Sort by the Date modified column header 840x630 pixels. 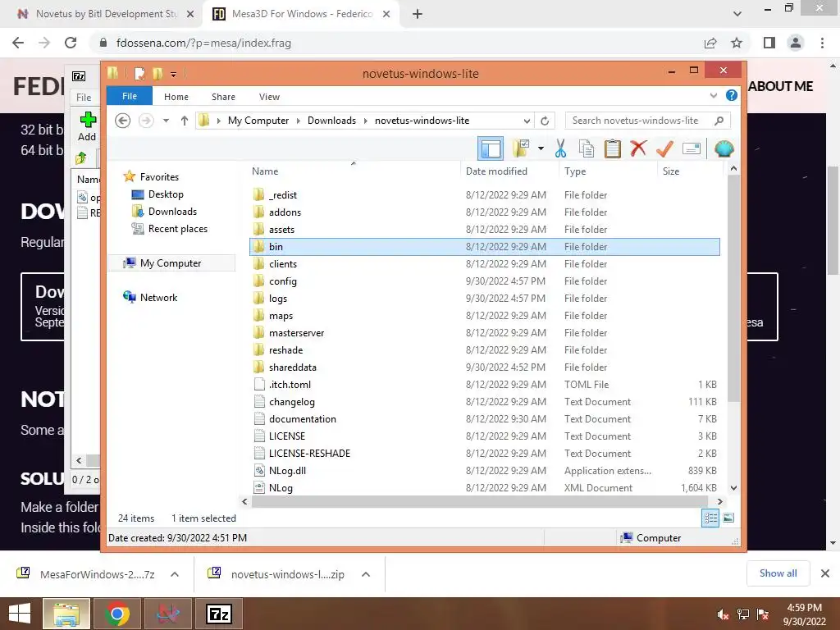tap(496, 171)
